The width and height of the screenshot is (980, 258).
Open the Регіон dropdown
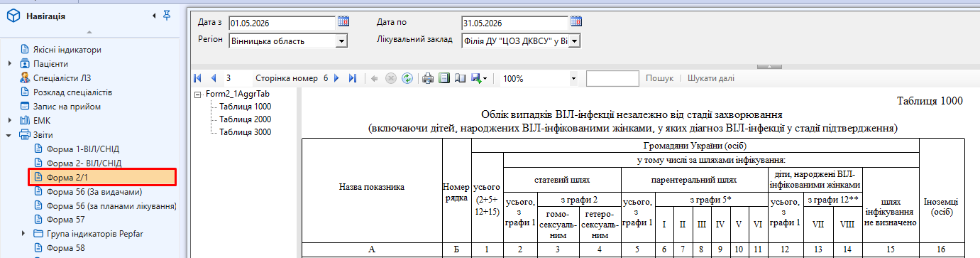(342, 41)
